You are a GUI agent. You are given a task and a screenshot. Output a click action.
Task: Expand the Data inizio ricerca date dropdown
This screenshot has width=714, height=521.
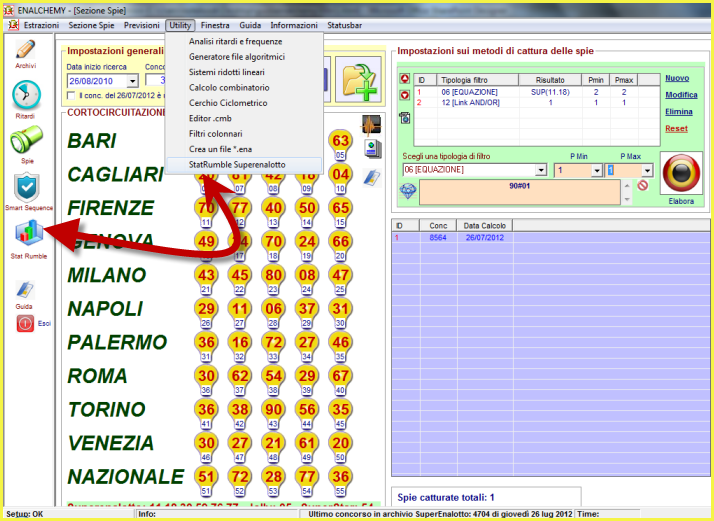(132, 81)
